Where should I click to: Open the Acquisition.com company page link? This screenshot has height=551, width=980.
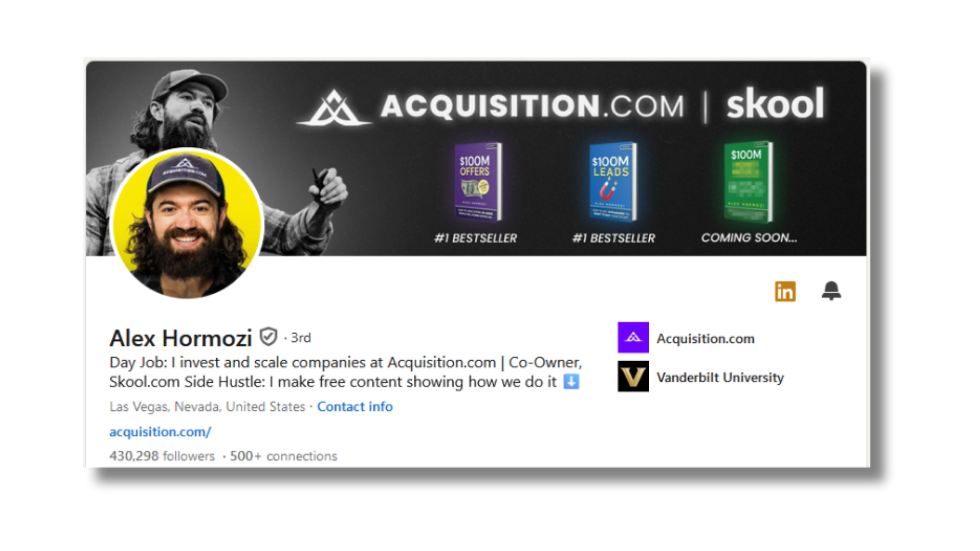tap(705, 338)
